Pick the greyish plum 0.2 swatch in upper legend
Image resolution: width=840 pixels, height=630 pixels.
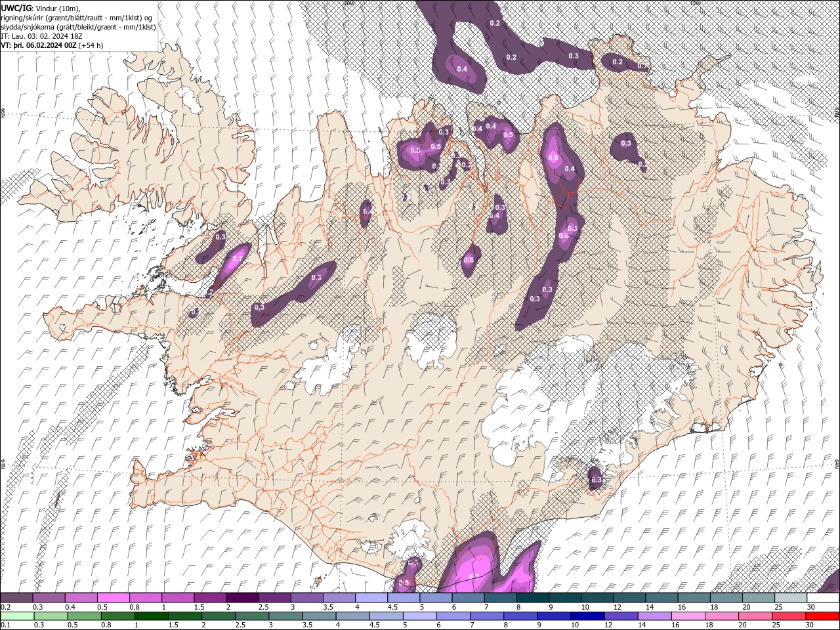coord(16,598)
